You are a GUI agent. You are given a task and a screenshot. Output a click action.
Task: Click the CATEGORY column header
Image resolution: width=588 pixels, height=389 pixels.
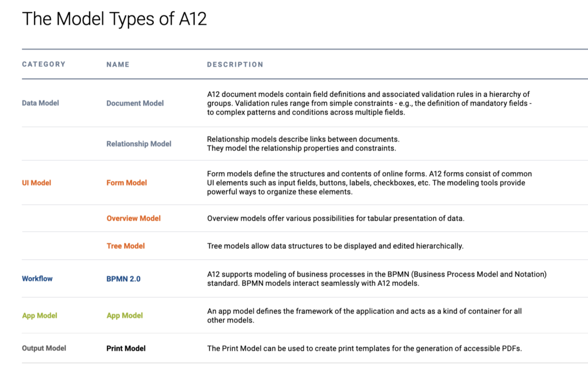tap(44, 64)
